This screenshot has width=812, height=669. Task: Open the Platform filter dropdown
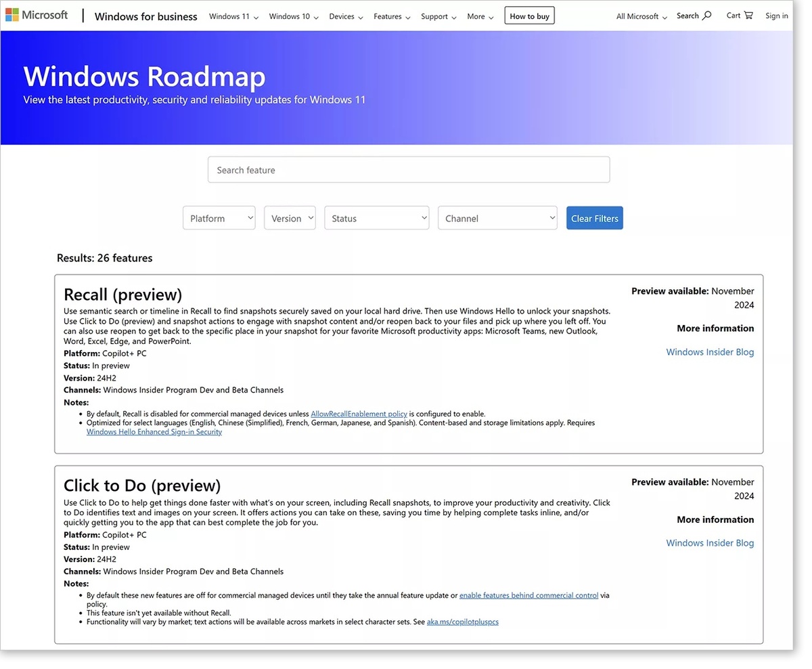pyautogui.click(x=219, y=218)
